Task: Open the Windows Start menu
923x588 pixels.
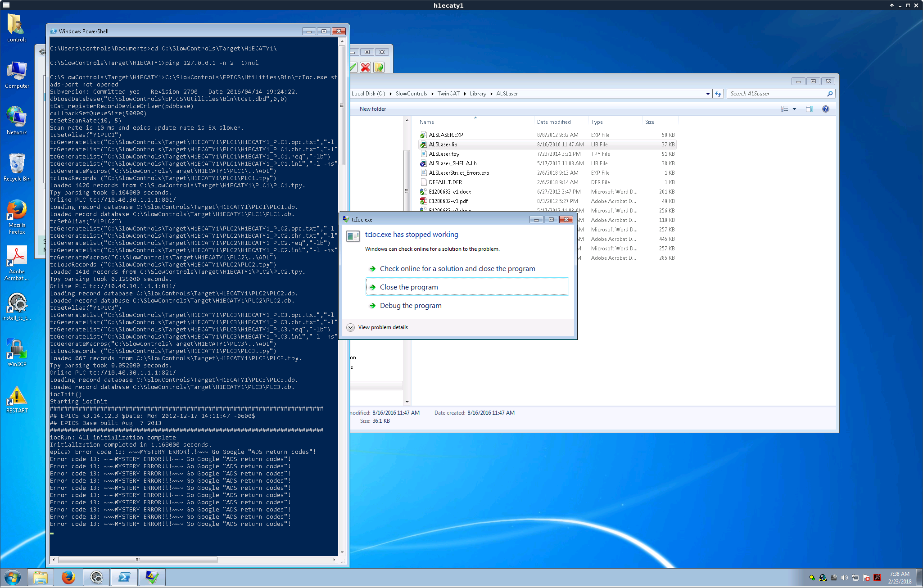Action: click(13, 577)
